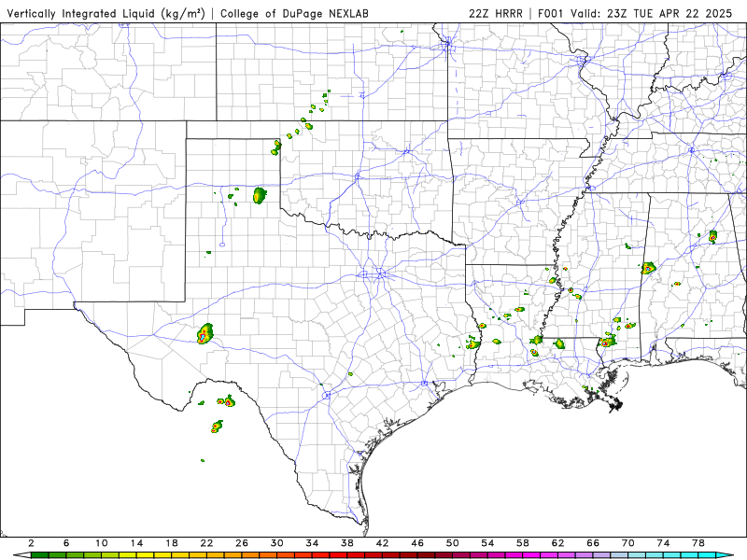Select the color scale value '38'
Image resolution: width=747 pixels, height=560 pixels.
point(347,543)
